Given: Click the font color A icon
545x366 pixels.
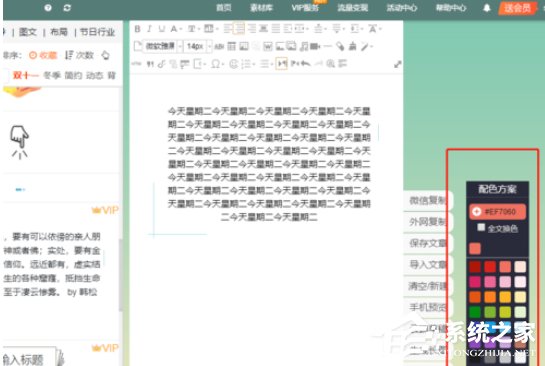Looking at the screenshot, I should coord(173,29).
